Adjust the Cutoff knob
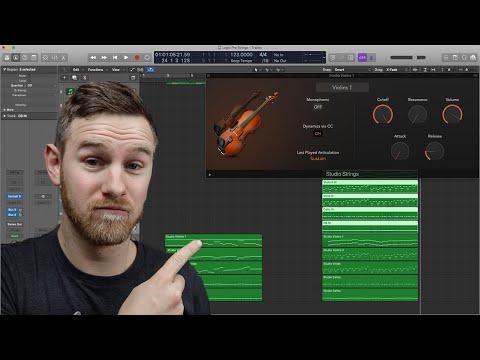480x360 pixels. coord(383,114)
